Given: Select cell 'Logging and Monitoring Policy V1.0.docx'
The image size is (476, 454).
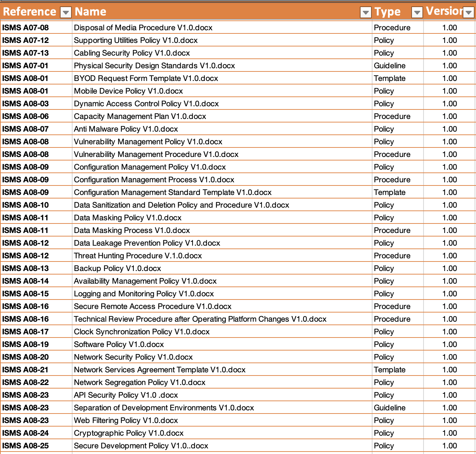Looking at the screenshot, I should coord(222,294).
